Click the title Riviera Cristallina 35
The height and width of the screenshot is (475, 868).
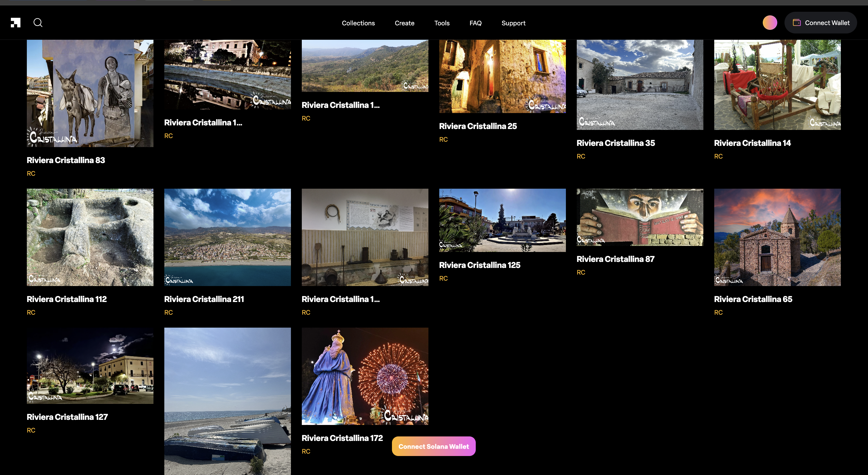(616, 143)
